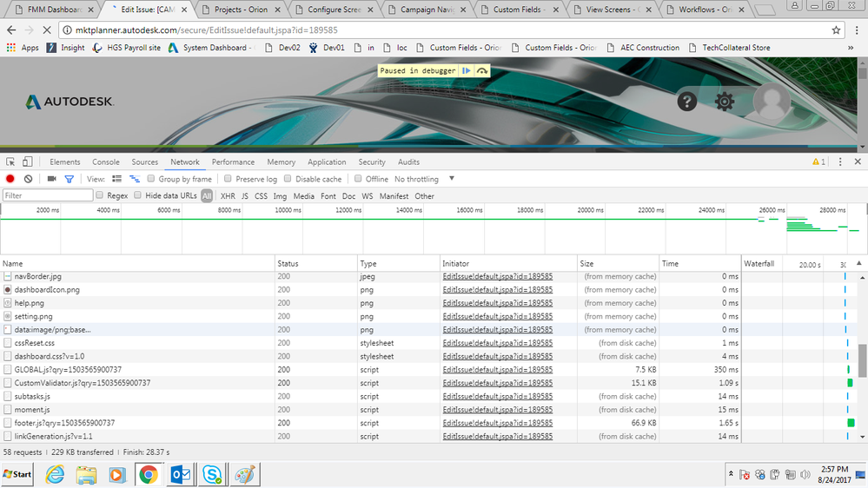Switch to Elements panel
This screenshot has height=488, width=868.
tap(65, 162)
